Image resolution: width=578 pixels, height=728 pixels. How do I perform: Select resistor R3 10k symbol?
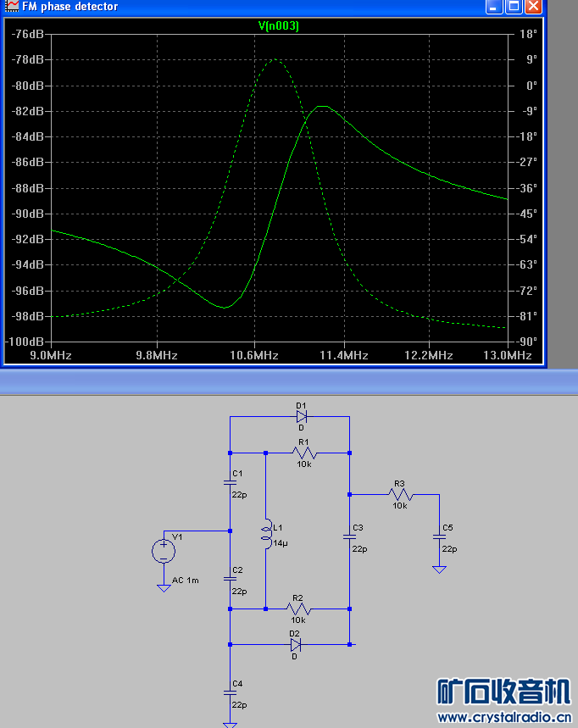tap(400, 494)
